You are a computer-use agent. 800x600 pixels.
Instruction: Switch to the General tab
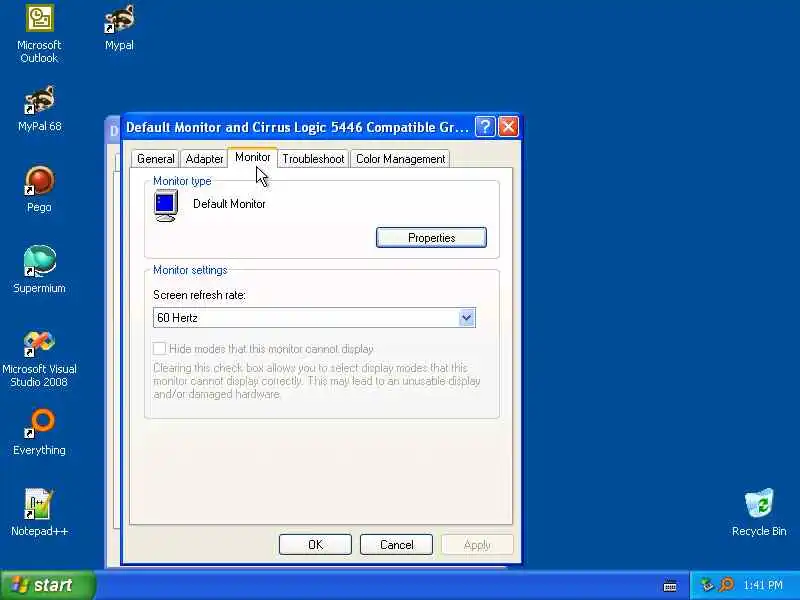[155, 159]
